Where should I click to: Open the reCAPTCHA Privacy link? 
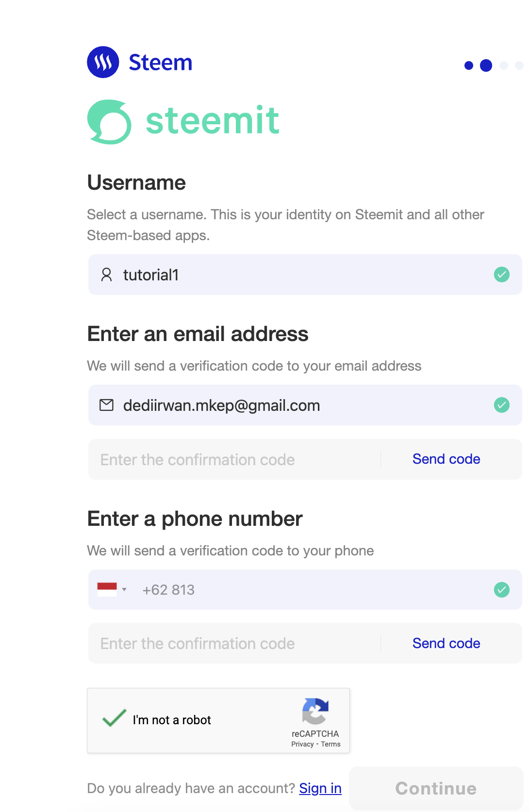pyautogui.click(x=302, y=744)
